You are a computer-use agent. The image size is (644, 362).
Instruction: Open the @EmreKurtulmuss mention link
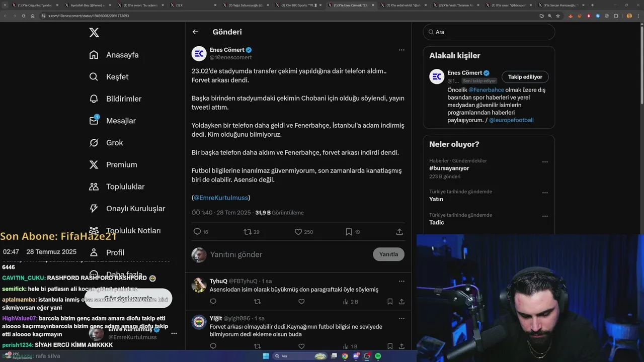tap(221, 198)
